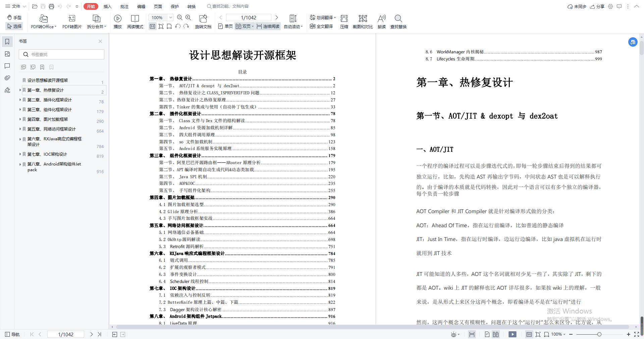Viewport: 644px width, 339px height.
Task: Click the fit width icon in toolbar
Action: pyautogui.click(x=169, y=26)
